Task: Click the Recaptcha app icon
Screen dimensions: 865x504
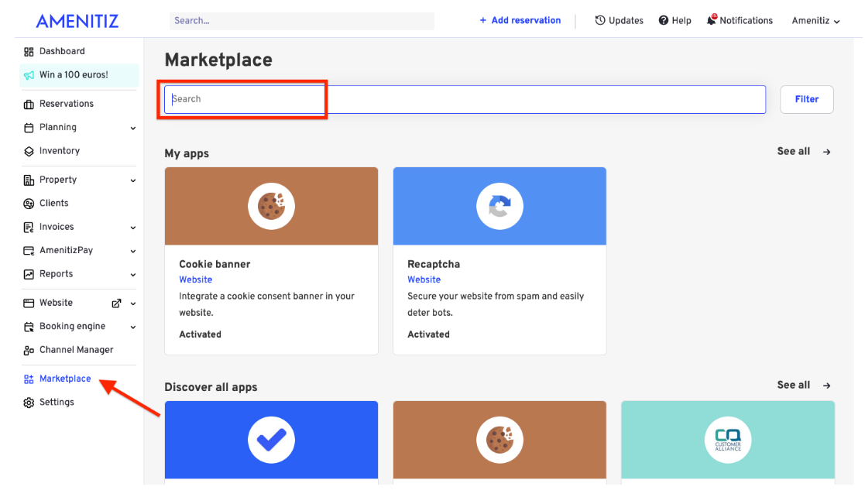Action: tap(499, 207)
